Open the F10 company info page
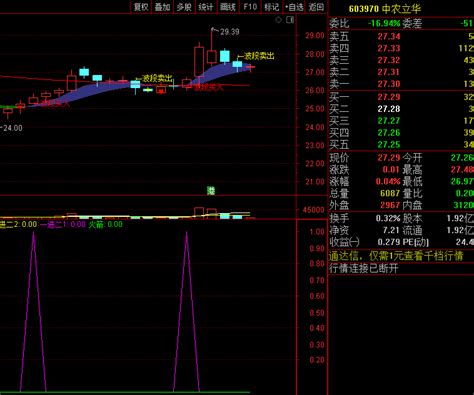Viewport: 474px width, 395px height. (x=250, y=7)
